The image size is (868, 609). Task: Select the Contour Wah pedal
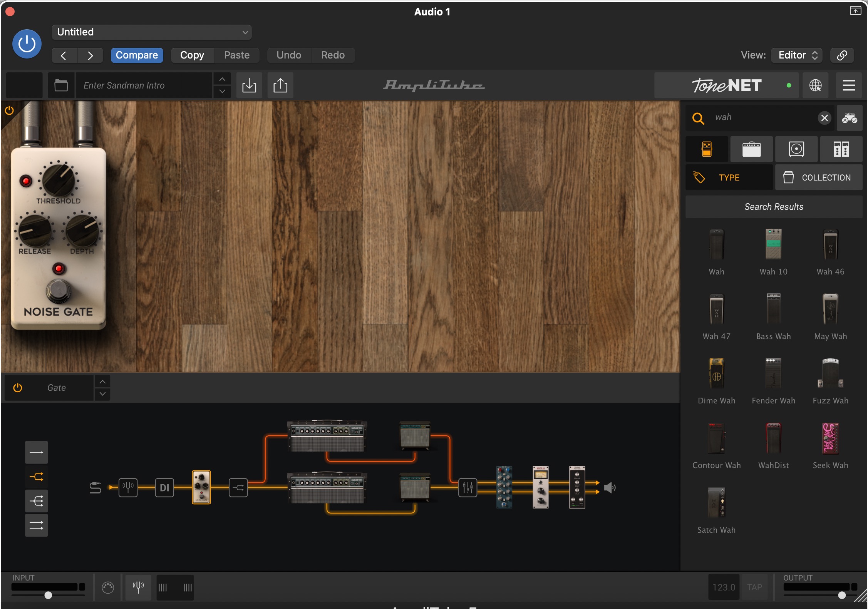click(716, 438)
